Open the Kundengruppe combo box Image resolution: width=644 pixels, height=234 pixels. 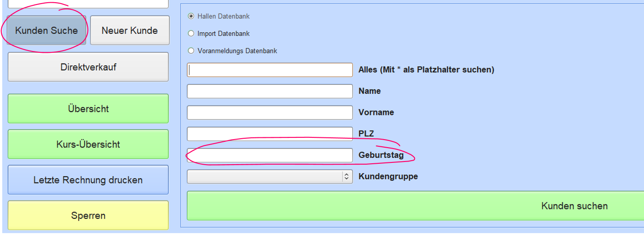270,176
